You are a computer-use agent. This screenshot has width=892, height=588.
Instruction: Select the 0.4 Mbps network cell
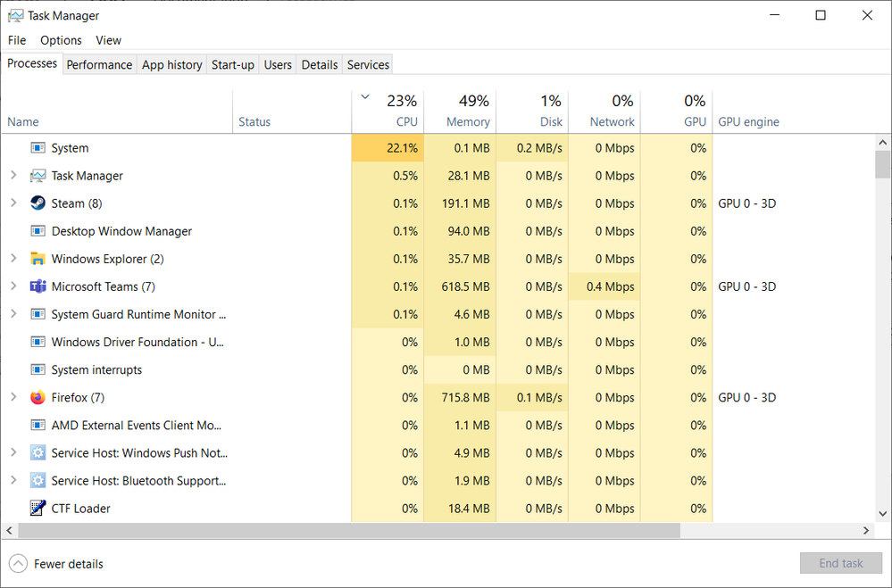tap(604, 286)
